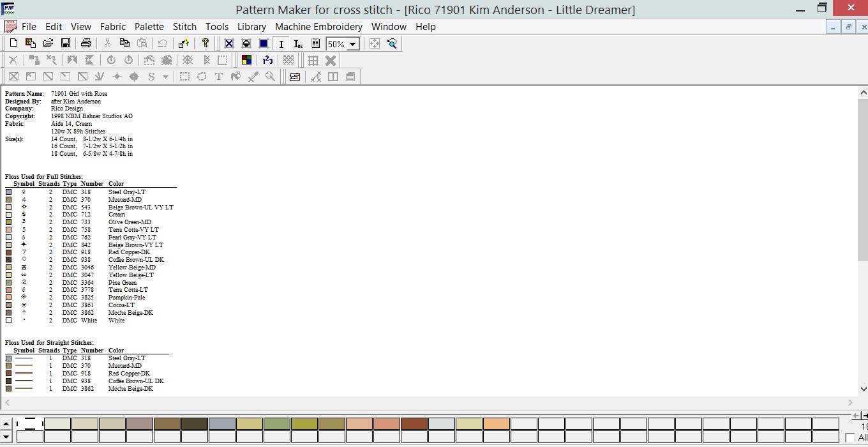Pick the dark red copper palette swatch

click(414, 424)
